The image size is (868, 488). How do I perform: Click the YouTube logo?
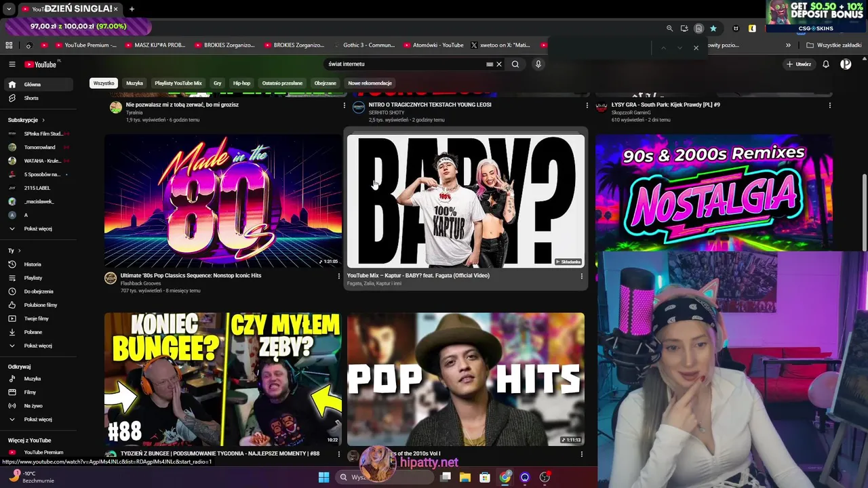tap(41, 64)
